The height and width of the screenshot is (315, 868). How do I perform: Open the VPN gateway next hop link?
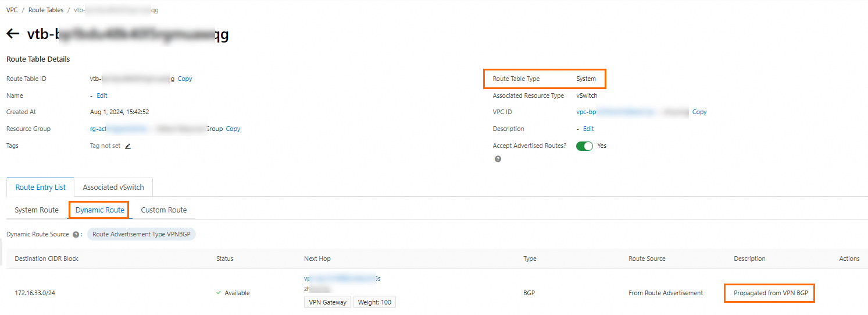pos(342,278)
